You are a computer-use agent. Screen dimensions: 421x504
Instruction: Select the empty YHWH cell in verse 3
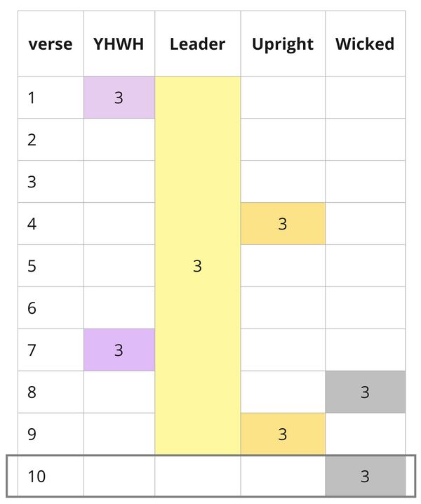coord(119,182)
